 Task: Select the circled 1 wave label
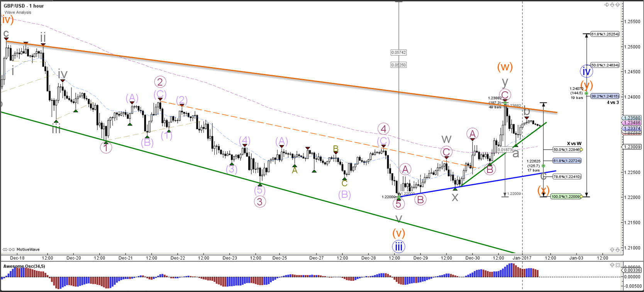tap(106, 147)
